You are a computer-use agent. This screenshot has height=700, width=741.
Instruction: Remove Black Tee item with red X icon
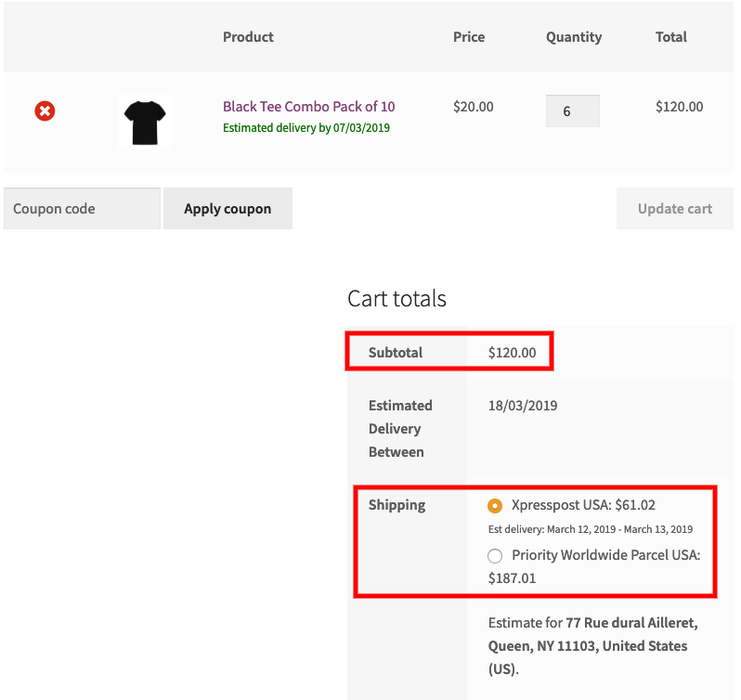point(45,111)
